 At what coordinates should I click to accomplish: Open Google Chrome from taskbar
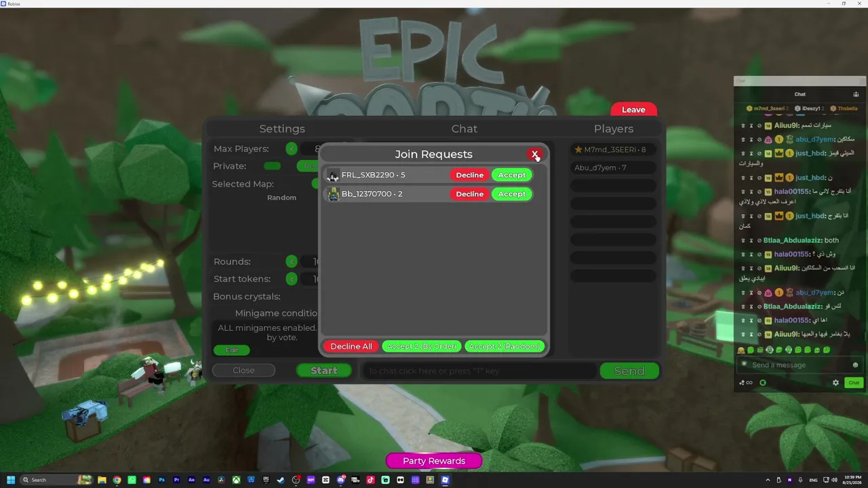point(117,480)
